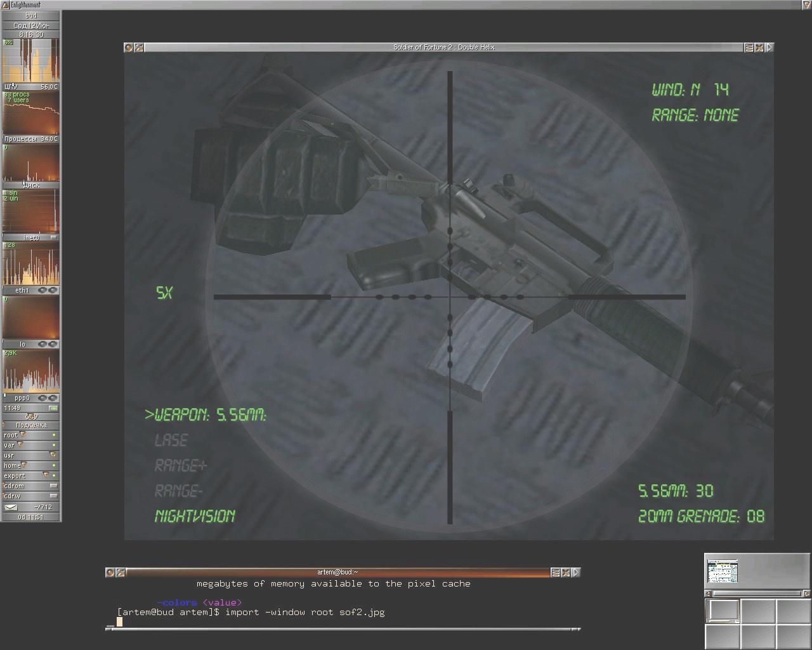The width and height of the screenshot is (812, 650).
Task: Click the root filesystem meter
Action: point(30,435)
